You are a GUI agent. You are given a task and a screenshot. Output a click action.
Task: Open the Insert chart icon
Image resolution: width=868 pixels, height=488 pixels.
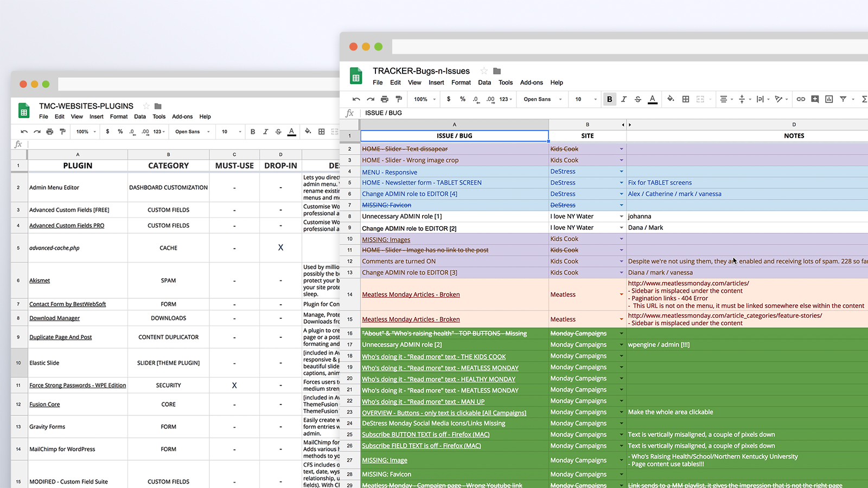829,99
